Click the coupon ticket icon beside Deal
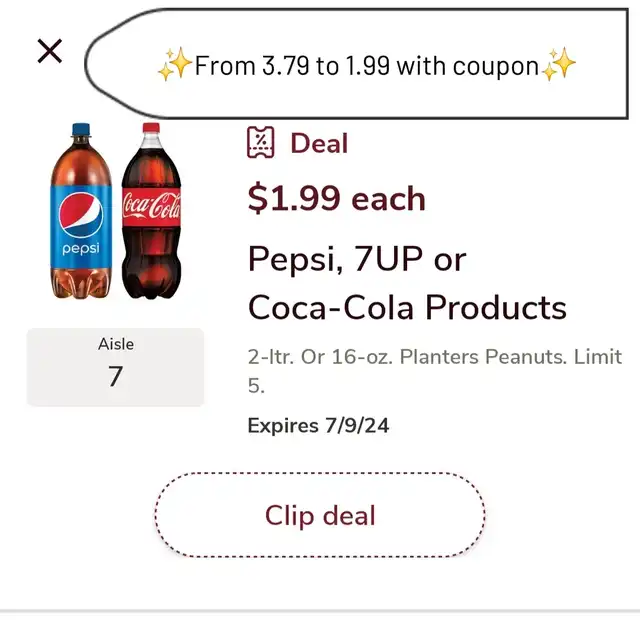The image size is (640, 620). pos(261,142)
